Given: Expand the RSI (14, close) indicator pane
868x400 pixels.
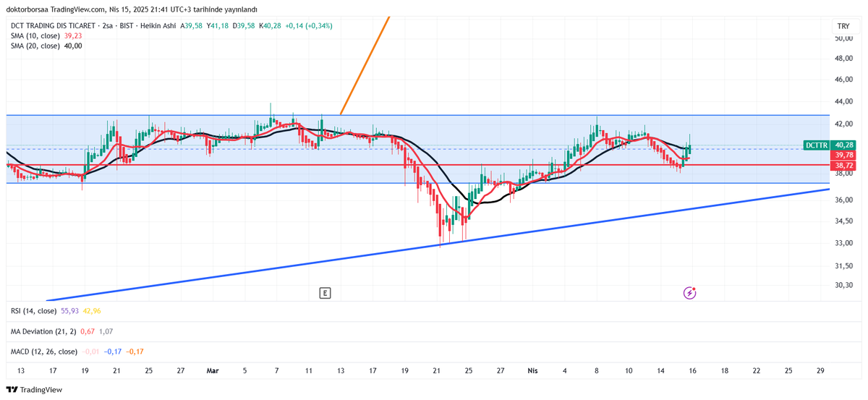Looking at the screenshot, I should tap(34, 311).
